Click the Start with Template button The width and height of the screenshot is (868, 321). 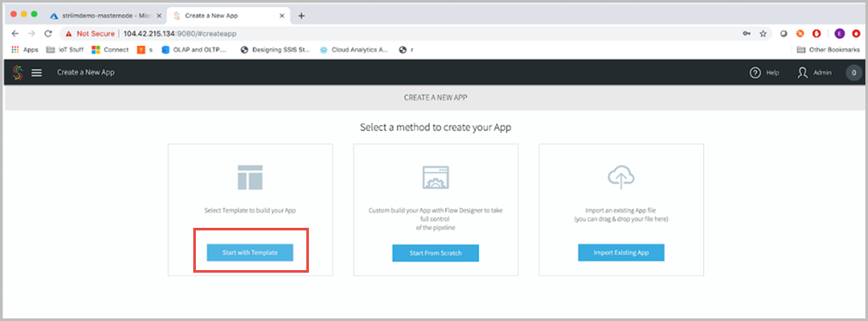click(250, 252)
